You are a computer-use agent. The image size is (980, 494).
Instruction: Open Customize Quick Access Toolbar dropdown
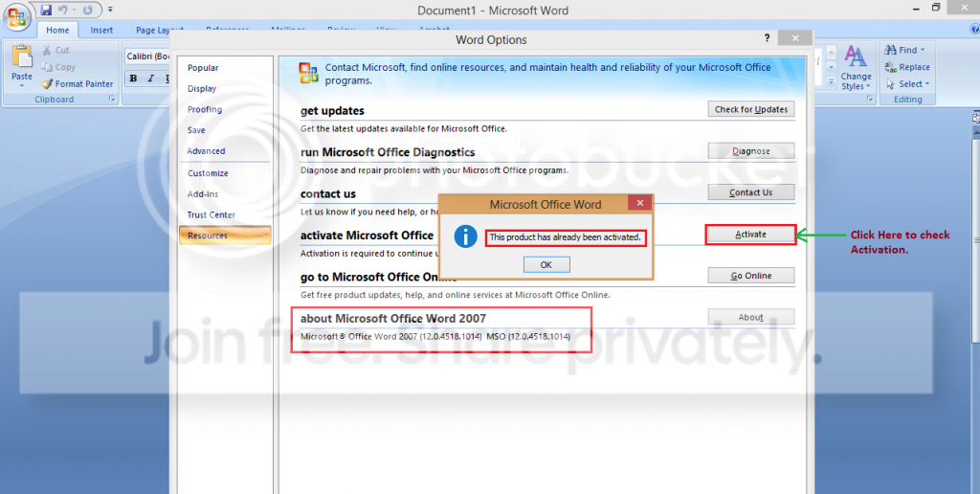(110, 10)
